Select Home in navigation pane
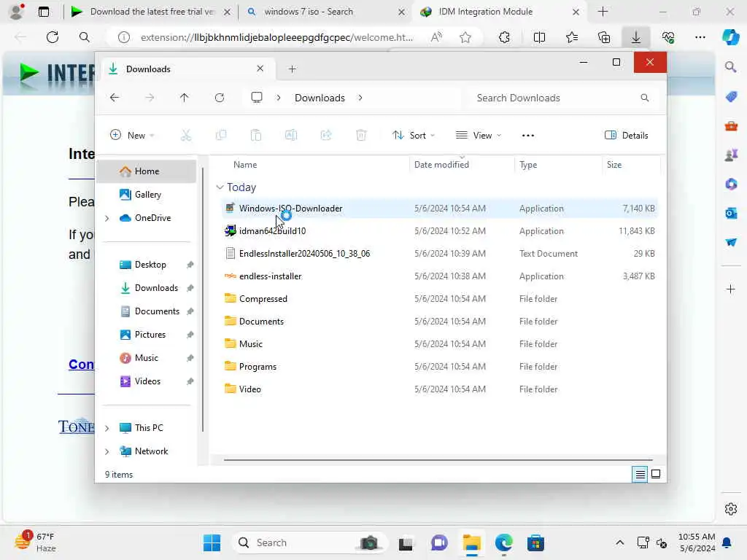The width and height of the screenshot is (747, 560). click(147, 171)
